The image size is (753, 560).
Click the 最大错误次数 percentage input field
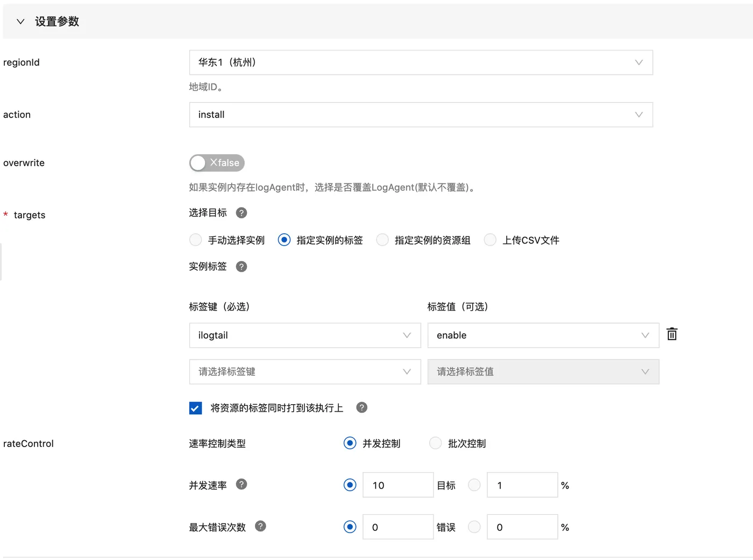tap(522, 527)
